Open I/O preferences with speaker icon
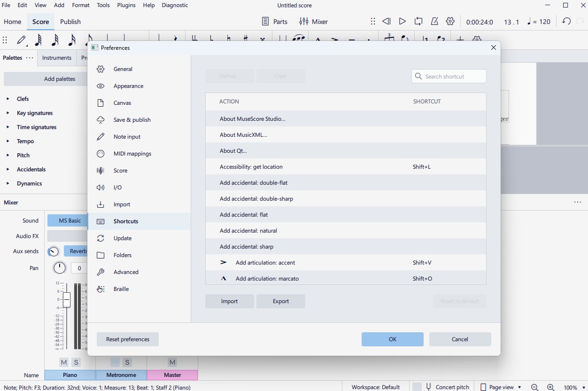Image resolution: width=588 pixels, height=391 pixels. point(139,188)
